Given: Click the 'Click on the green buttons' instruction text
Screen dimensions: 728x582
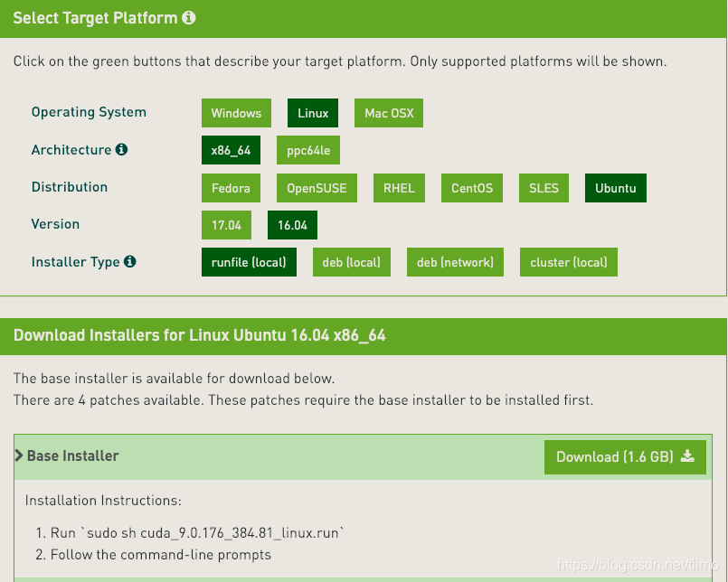Looking at the screenshot, I should [x=340, y=61].
